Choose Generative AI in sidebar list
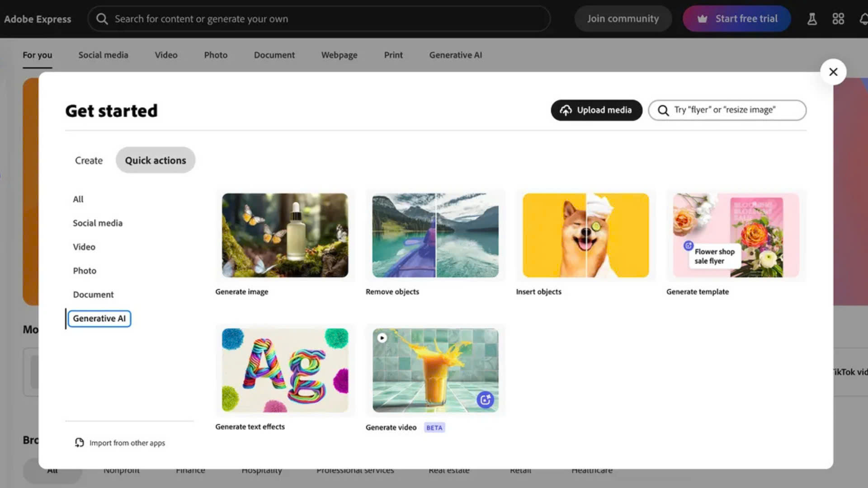 pyautogui.click(x=99, y=319)
